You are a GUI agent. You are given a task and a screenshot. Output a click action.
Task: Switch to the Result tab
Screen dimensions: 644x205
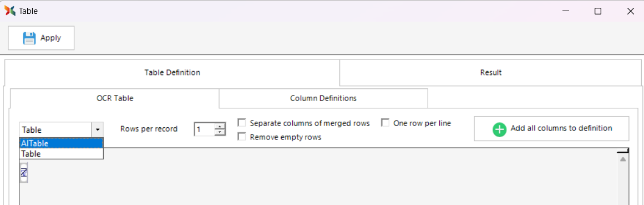[x=490, y=73]
